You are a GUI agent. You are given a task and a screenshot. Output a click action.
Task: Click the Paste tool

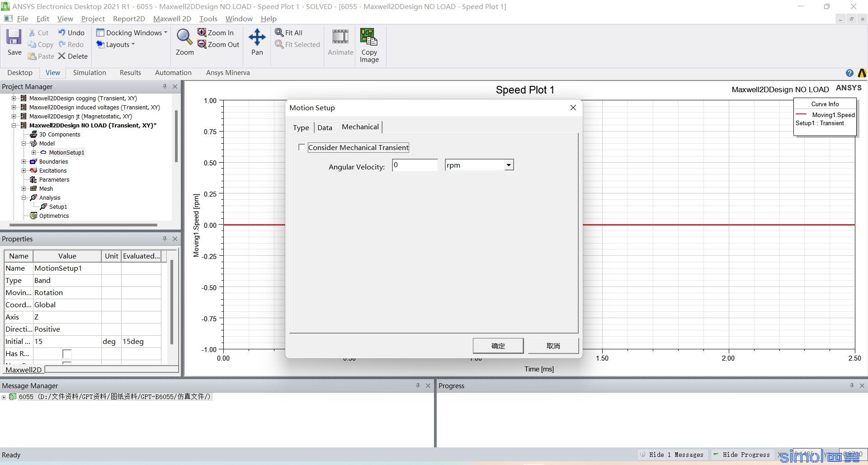[x=41, y=56]
